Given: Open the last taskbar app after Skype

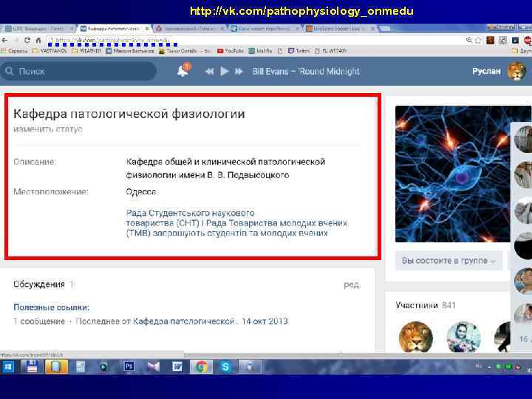Looking at the screenshot, I should (250, 366).
